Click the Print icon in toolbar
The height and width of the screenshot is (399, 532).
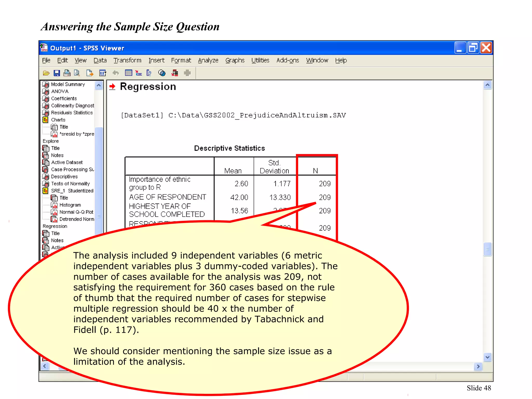click(67, 73)
